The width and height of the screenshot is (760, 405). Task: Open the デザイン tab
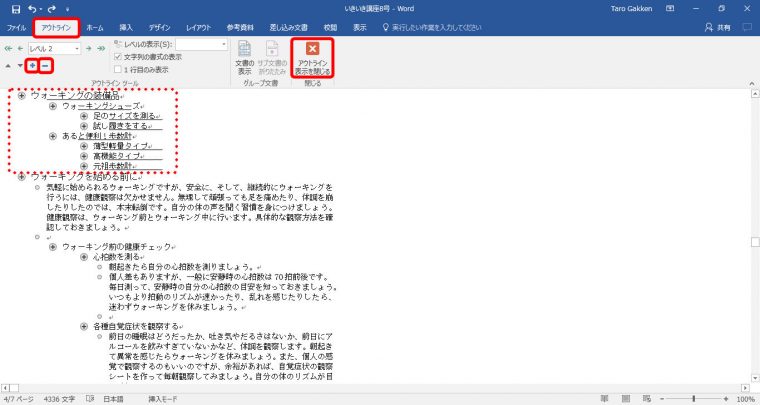[x=159, y=28]
